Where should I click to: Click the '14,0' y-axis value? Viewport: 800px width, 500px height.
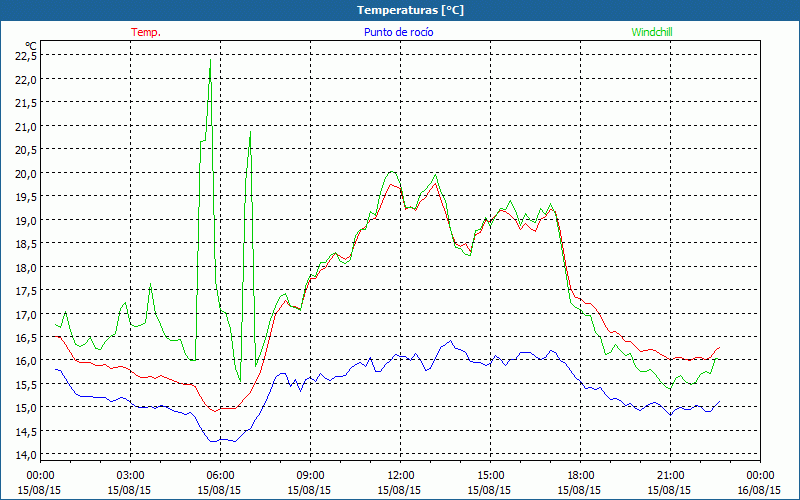point(26,454)
